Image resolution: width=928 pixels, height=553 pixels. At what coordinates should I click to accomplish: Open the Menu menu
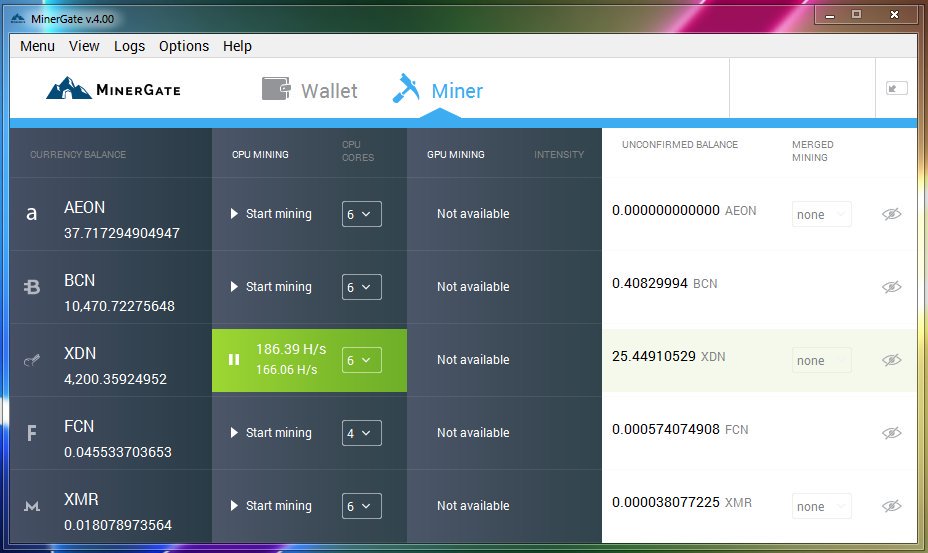coord(37,46)
